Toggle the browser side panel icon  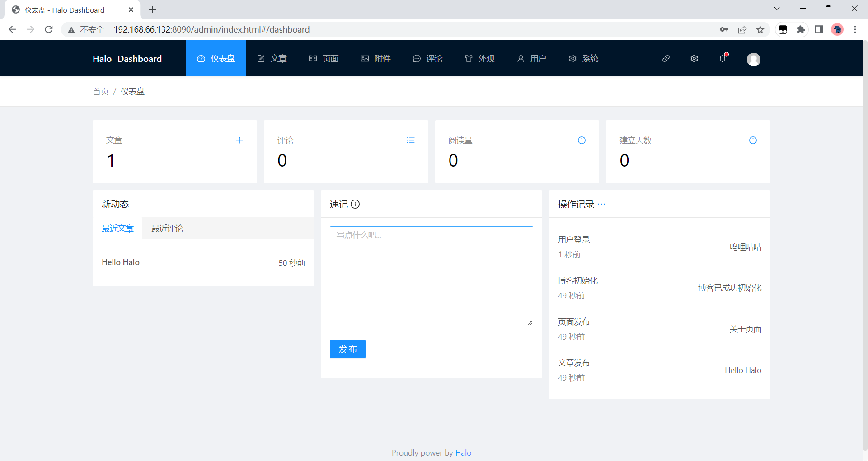coord(819,29)
